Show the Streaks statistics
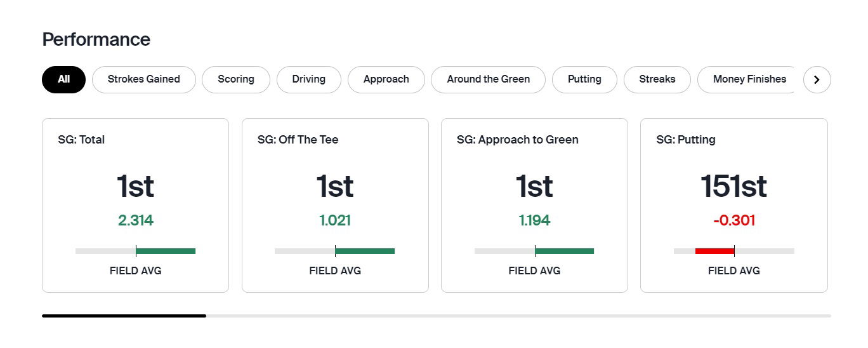The image size is (868, 348). 657,79
